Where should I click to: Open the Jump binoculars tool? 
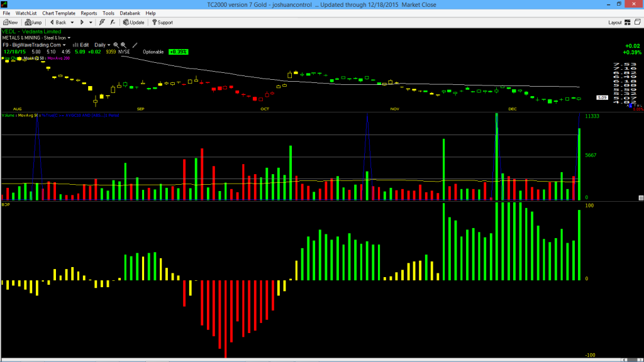(x=33, y=23)
